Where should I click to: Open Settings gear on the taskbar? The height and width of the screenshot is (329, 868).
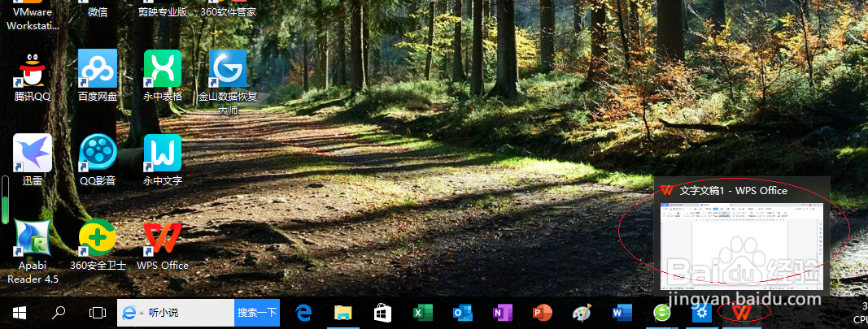click(702, 313)
